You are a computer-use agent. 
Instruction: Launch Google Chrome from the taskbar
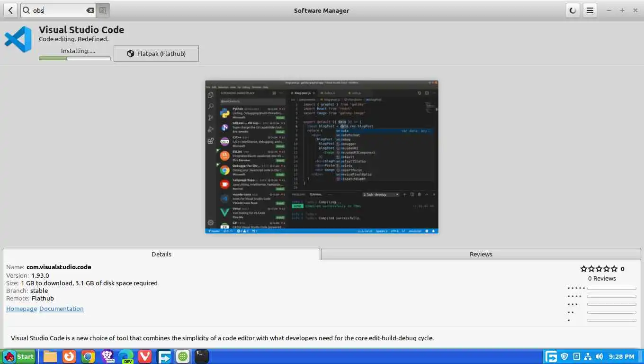click(x=88, y=356)
